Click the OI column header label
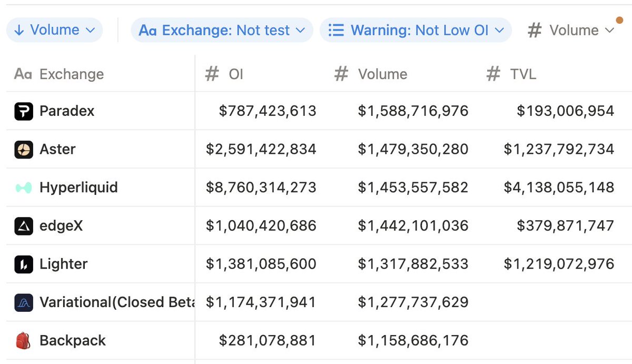 click(236, 74)
